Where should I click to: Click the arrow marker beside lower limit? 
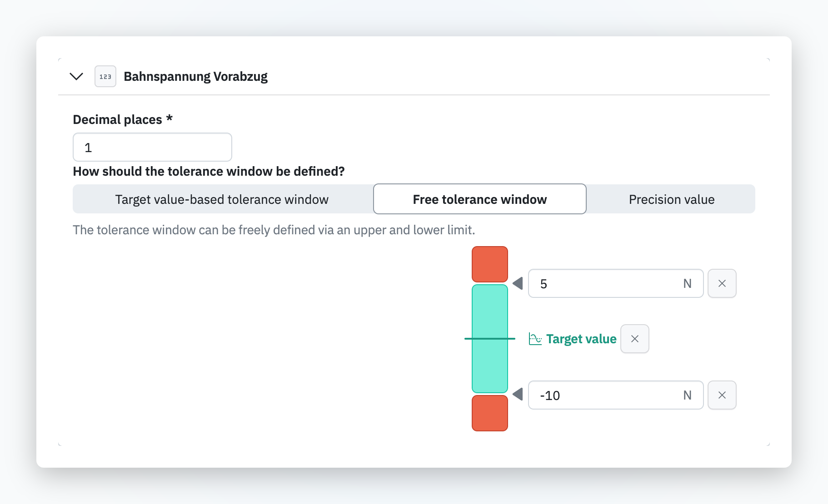(x=518, y=394)
